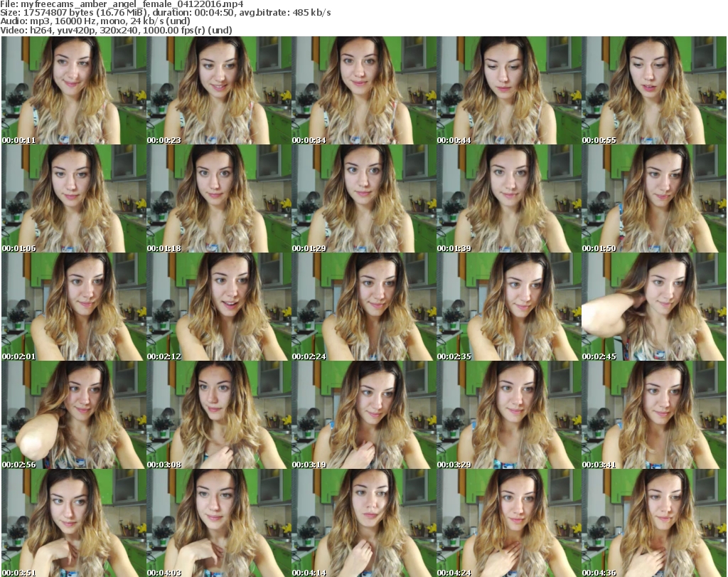This screenshot has height=577, width=728.
Task: Click the 00:04:03 frame thumbnail
Action: click(x=218, y=523)
